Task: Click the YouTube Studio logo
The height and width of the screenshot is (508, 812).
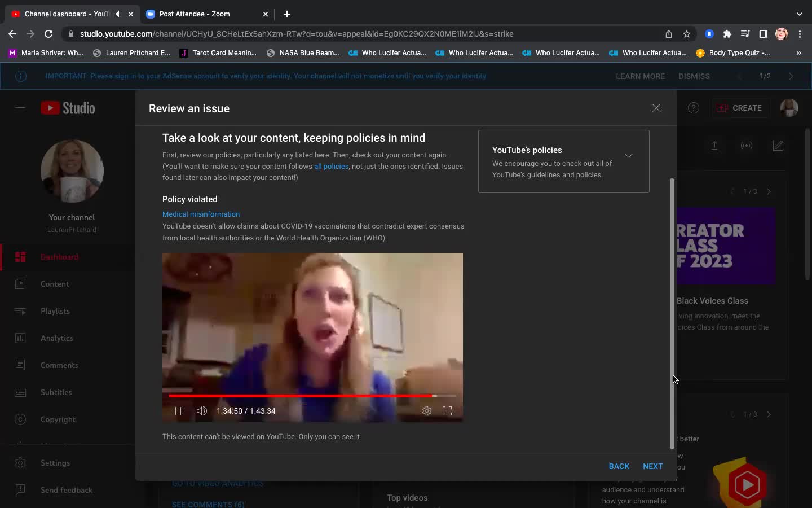Action: tap(68, 108)
